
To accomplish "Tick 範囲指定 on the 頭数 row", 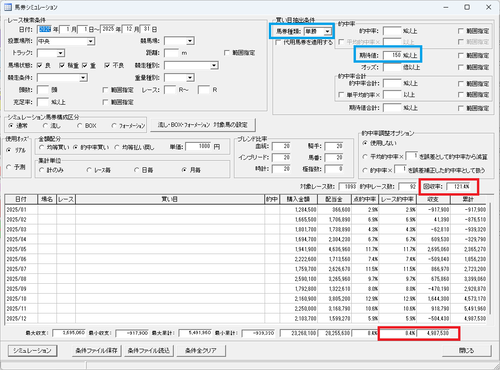I will click(x=105, y=90).
